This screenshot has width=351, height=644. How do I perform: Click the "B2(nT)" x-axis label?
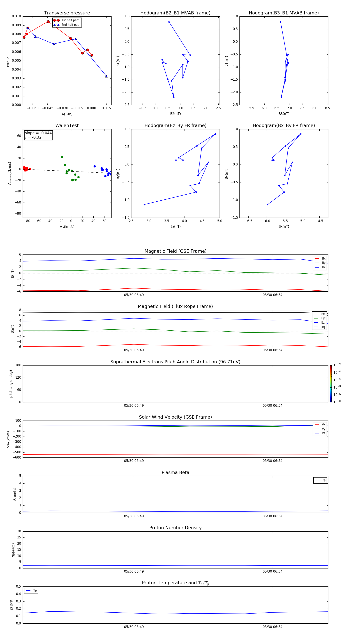tap(175, 114)
